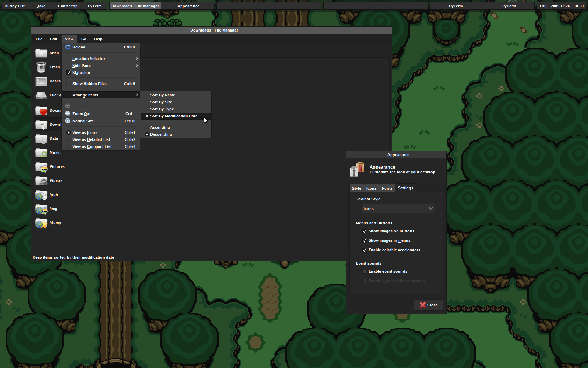Check Enable event sounds

pyautogui.click(x=364, y=272)
